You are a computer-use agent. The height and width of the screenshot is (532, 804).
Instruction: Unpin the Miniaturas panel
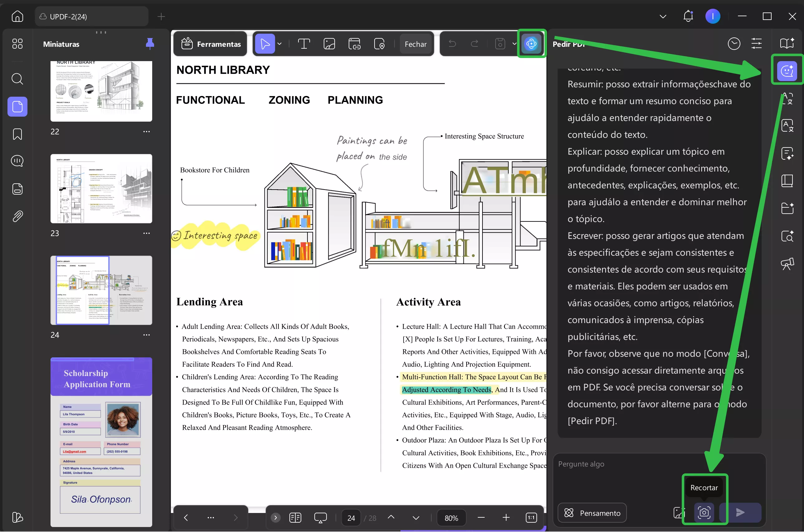(150, 44)
